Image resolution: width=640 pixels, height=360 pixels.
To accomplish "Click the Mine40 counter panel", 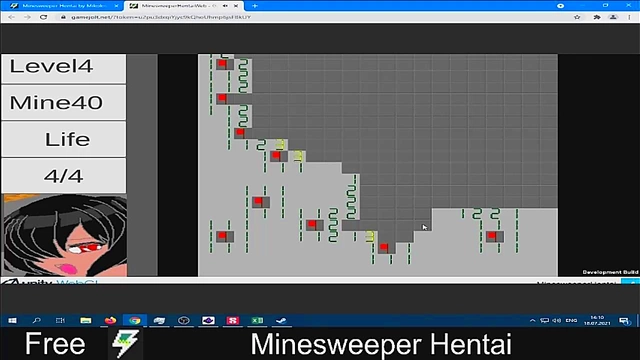I will [64, 102].
